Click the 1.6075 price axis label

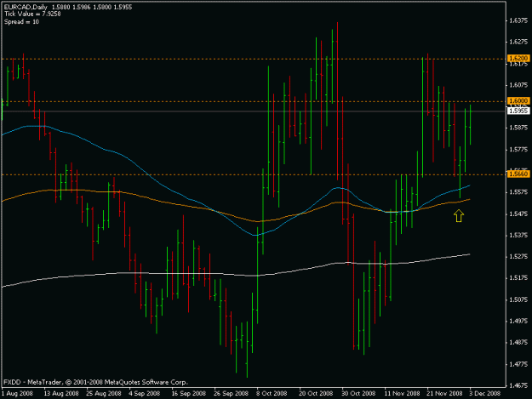tap(518, 85)
